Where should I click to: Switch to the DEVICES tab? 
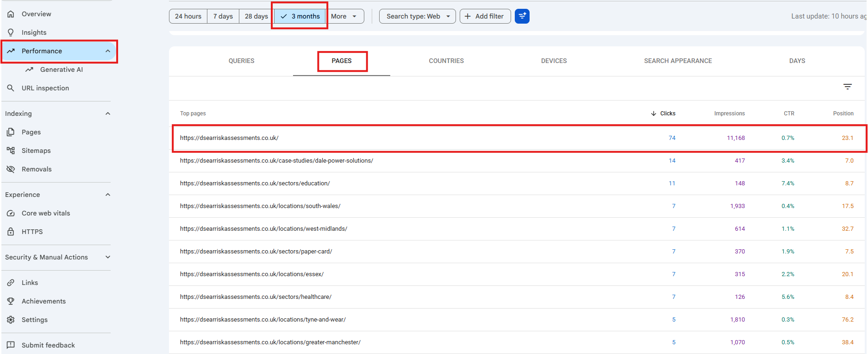pyautogui.click(x=554, y=61)
